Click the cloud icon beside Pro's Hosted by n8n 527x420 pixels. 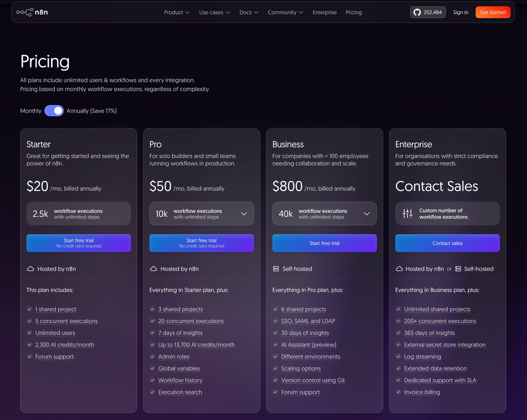(x=153, y=269)
